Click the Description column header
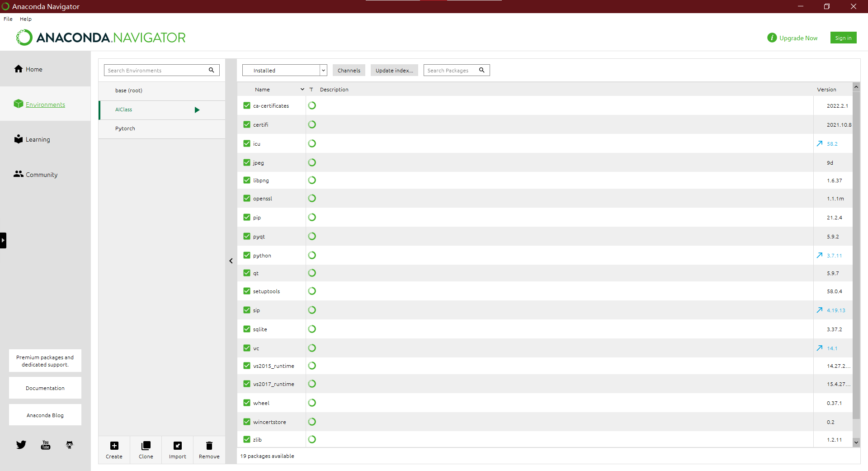 coord(334,90)
